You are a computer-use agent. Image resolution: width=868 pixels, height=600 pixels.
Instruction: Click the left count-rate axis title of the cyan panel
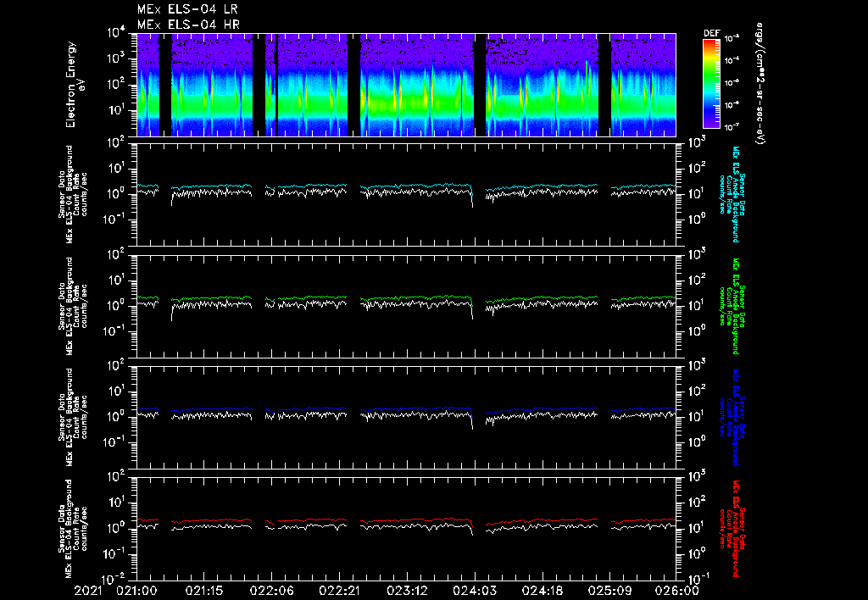pos(73,194)
